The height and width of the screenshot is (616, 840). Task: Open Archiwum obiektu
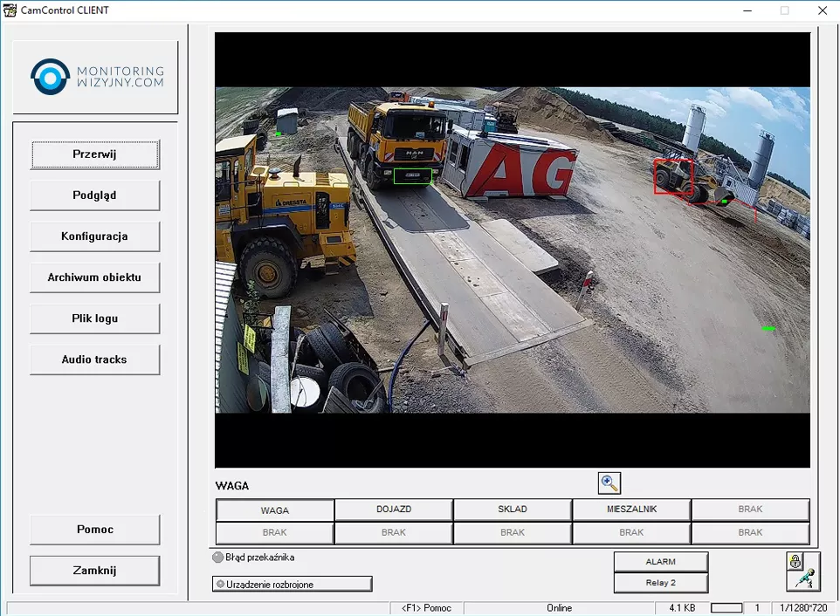click(94, 277)
